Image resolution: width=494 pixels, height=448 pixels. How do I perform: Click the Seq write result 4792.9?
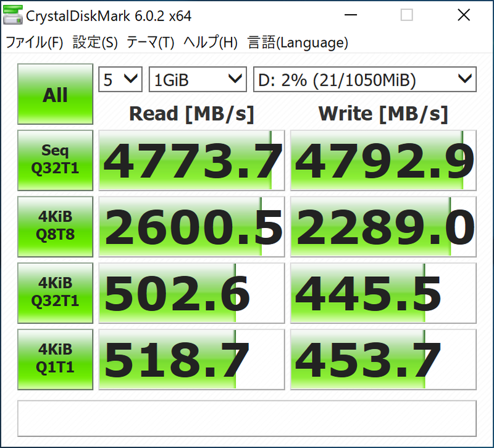383,160
